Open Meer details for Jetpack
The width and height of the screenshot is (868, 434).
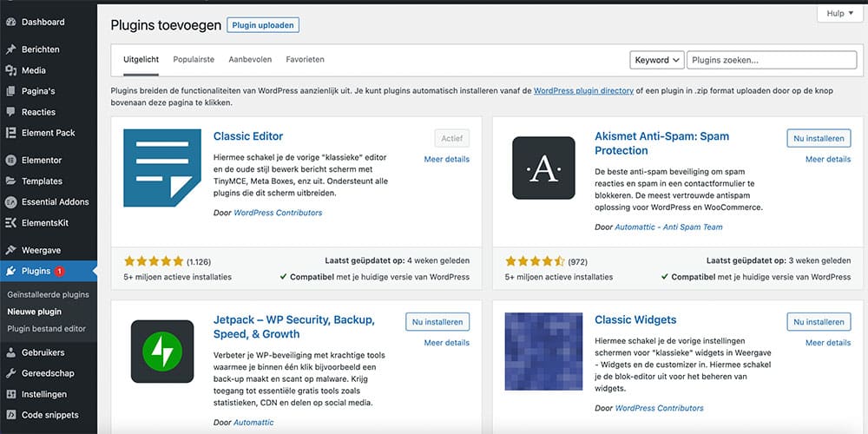(447, 343)
